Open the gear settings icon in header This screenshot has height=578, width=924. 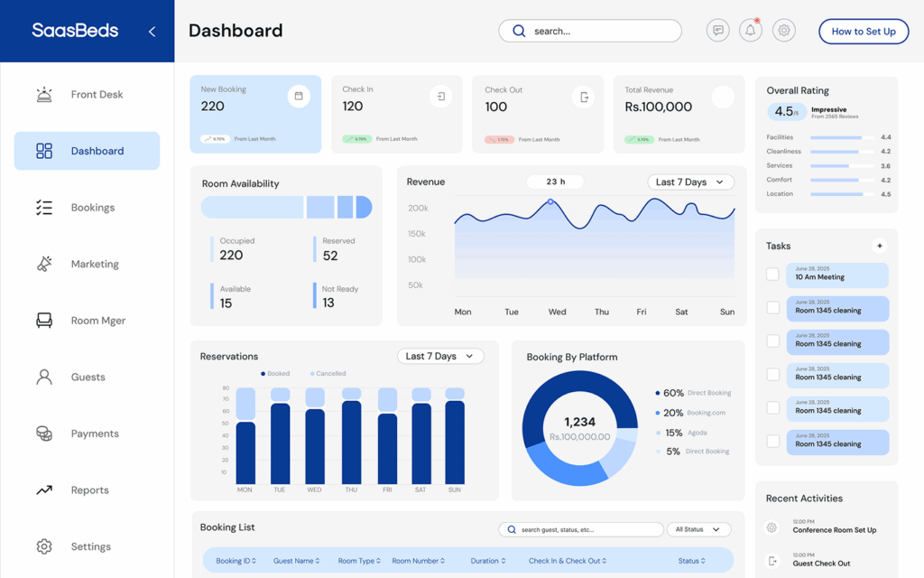tap(784, 31)
